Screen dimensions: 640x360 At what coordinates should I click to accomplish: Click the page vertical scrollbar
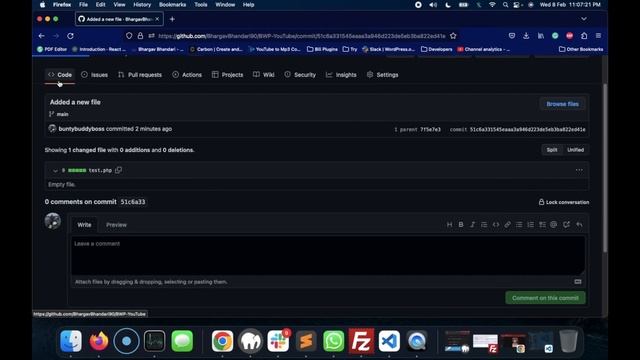[x=605, y=167]
